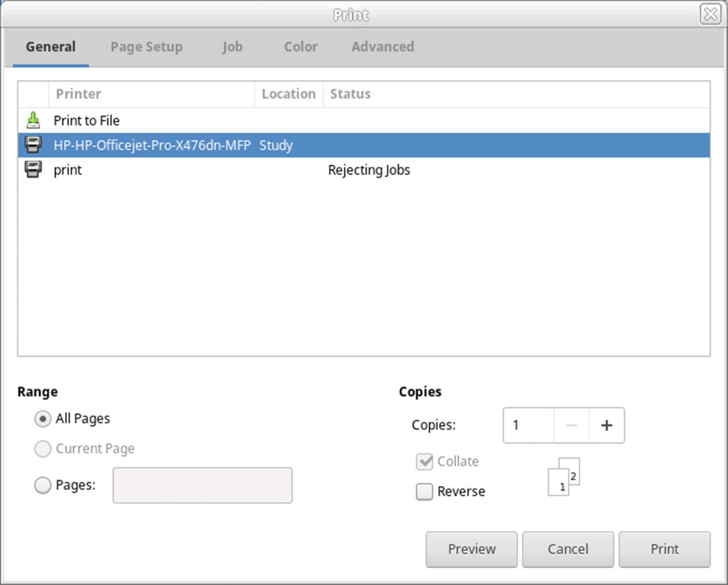Toggle the Collate checkbox
728x585 pixels.
click(425, 461)
